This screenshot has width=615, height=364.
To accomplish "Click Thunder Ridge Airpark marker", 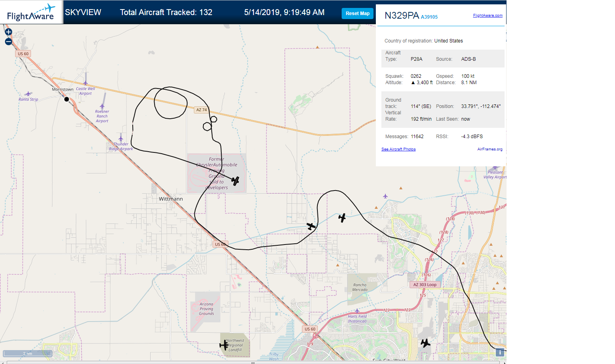I will (121, 139).
